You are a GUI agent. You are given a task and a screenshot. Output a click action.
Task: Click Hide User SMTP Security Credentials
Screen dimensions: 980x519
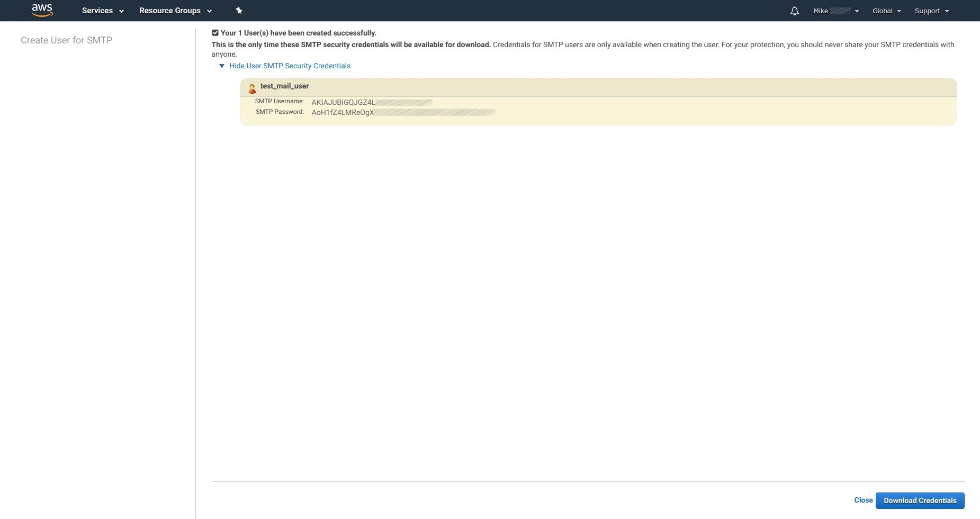[290, 66]
